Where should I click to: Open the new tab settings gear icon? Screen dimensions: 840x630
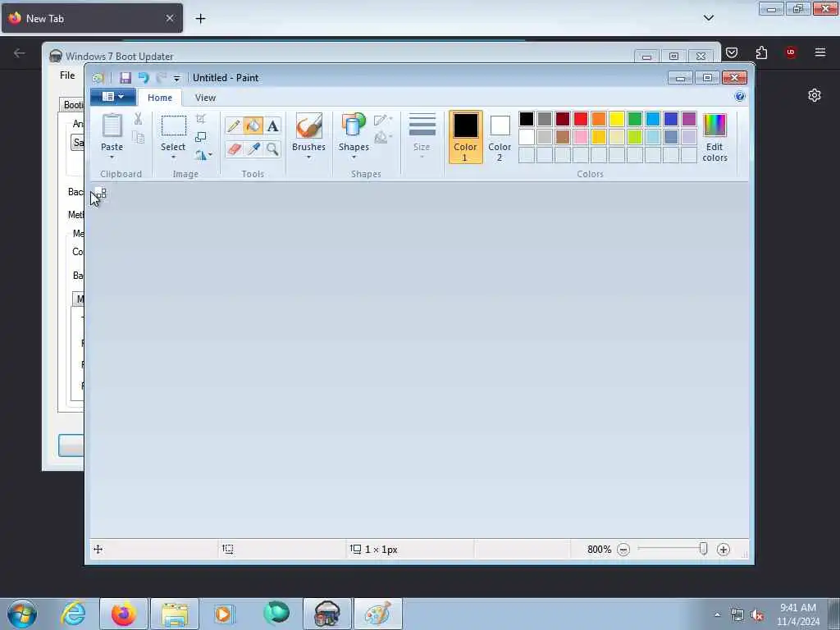click(x=815, y=95)
